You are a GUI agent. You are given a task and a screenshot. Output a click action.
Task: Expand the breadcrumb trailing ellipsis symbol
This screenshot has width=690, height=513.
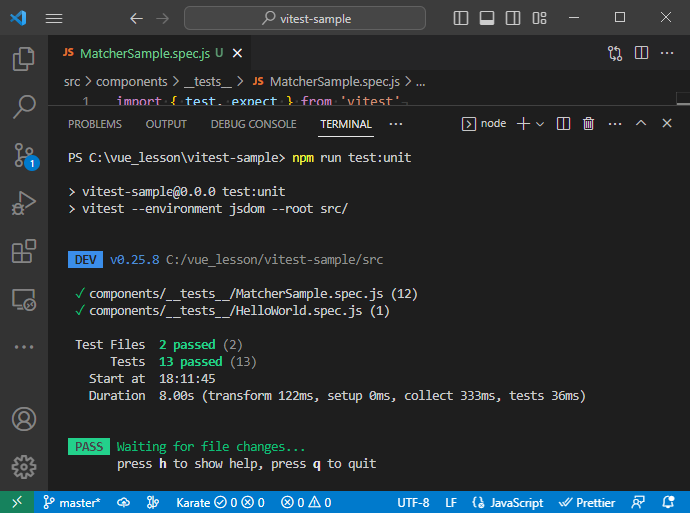pos(421,82)
